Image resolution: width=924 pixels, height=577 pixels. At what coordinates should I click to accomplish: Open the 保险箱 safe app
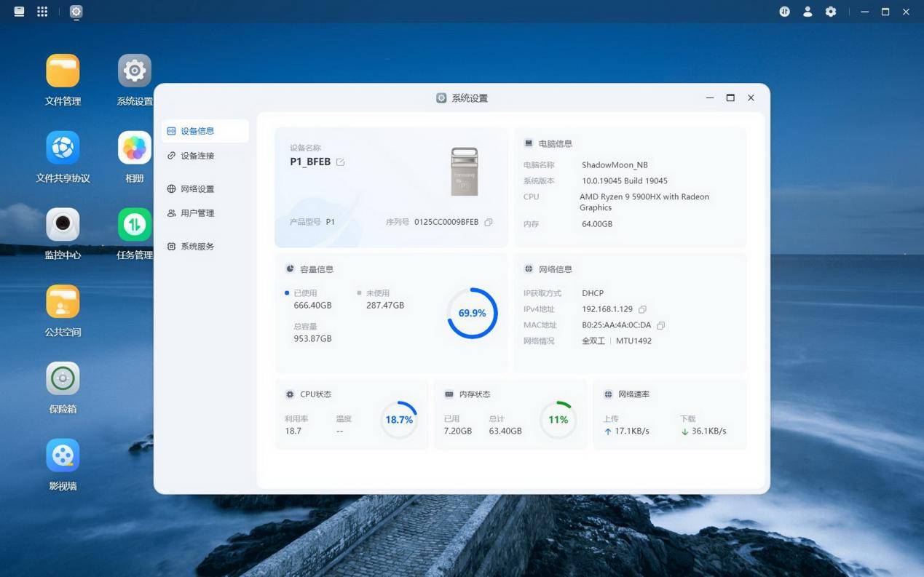(x=63, y=378)
